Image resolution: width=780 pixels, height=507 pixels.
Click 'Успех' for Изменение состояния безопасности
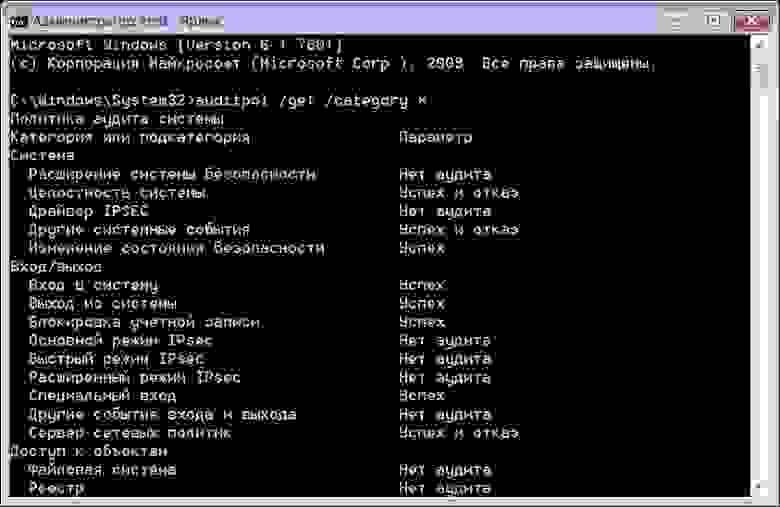(x=422, y=248)
